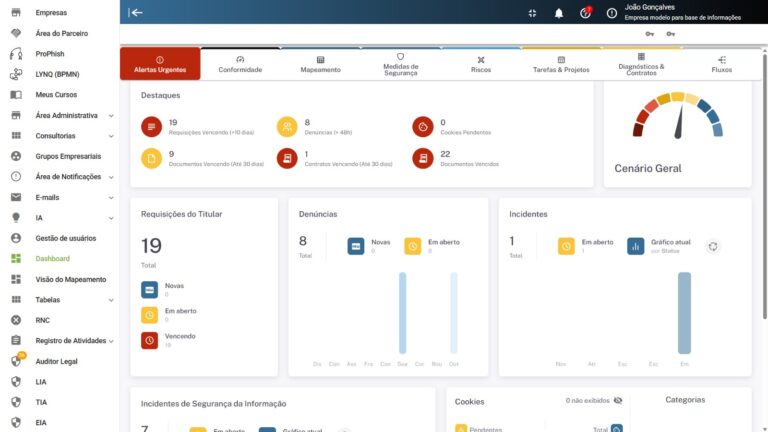This screenshot has height=432, width=768.
Task: Toggle the Vencendo filter in Requisições do Titular
Action: point(149,340)
